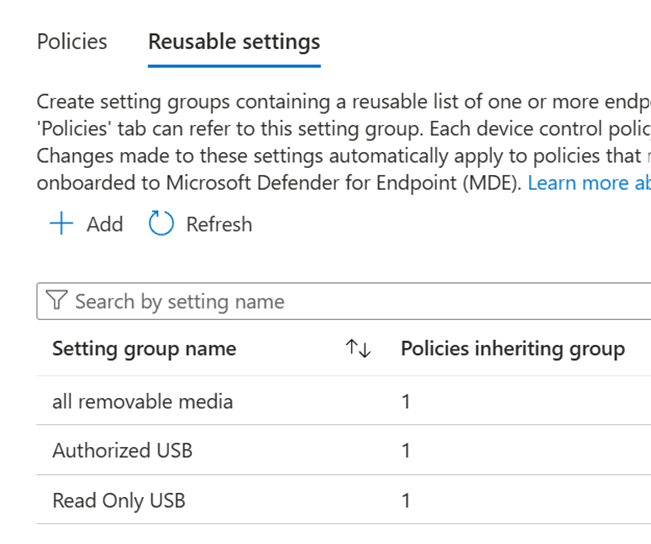Click the circular Refresh arrow icon

161,224
